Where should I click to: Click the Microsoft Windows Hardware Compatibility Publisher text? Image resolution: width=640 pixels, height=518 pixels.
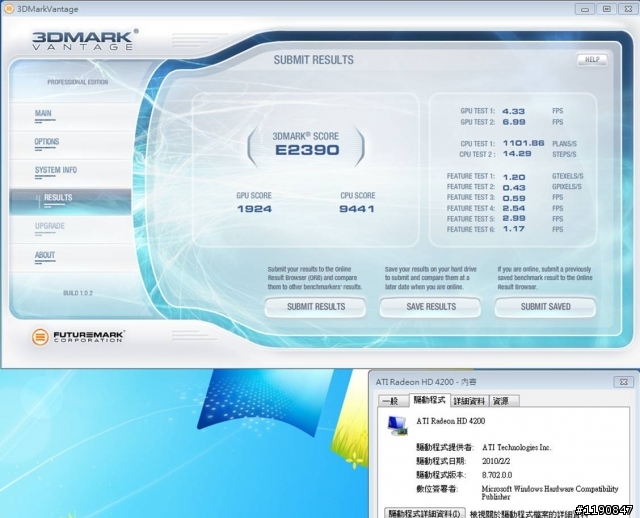[x=550, y=493]
